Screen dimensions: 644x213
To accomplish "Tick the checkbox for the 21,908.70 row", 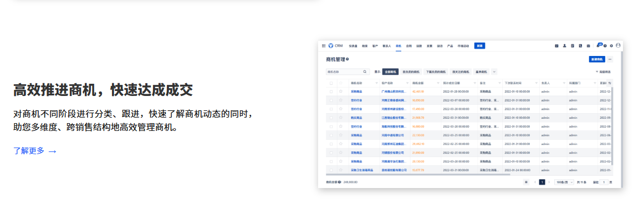I will point(331,118).
